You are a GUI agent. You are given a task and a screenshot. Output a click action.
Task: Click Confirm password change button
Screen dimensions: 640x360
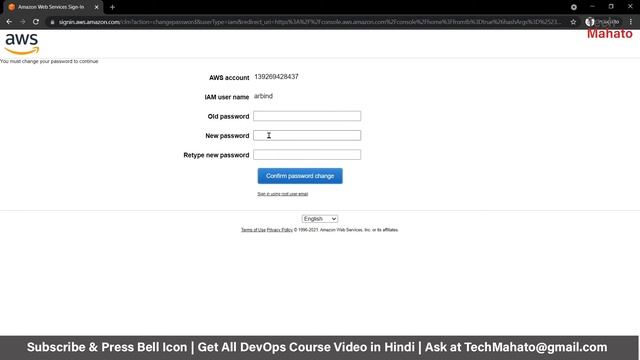tap(300, 176)
